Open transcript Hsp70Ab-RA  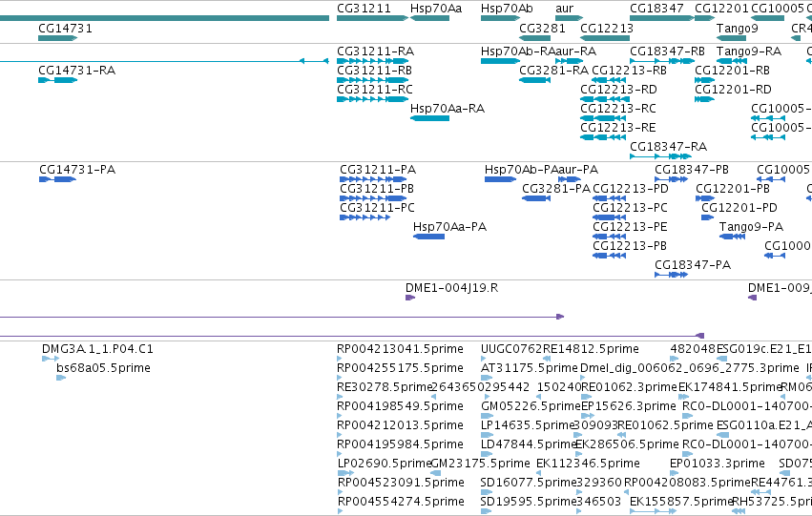click(500, 61)
